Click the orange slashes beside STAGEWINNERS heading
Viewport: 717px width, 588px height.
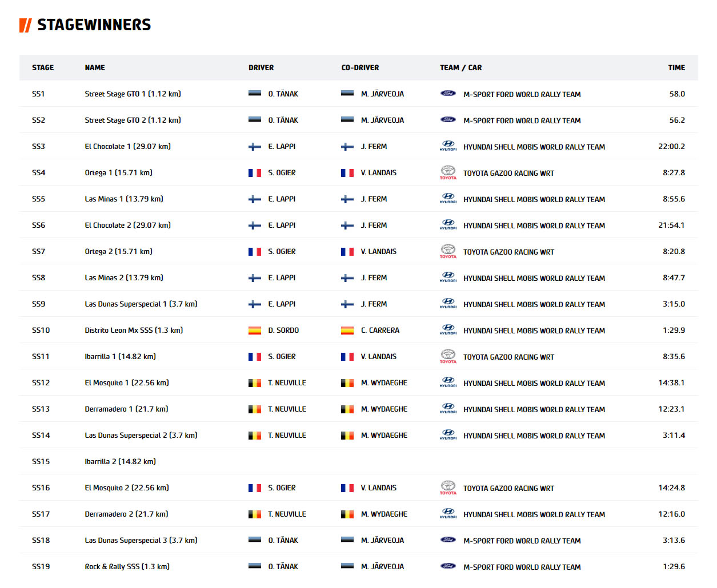click(25, 25)
